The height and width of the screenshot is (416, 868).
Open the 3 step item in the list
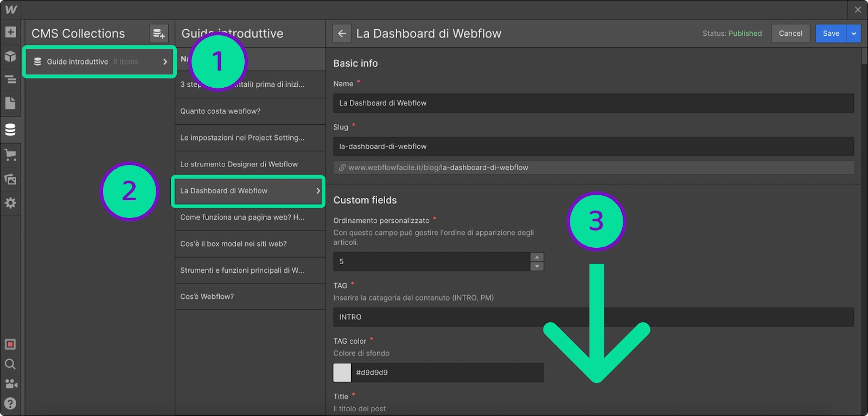coord(250,85)
